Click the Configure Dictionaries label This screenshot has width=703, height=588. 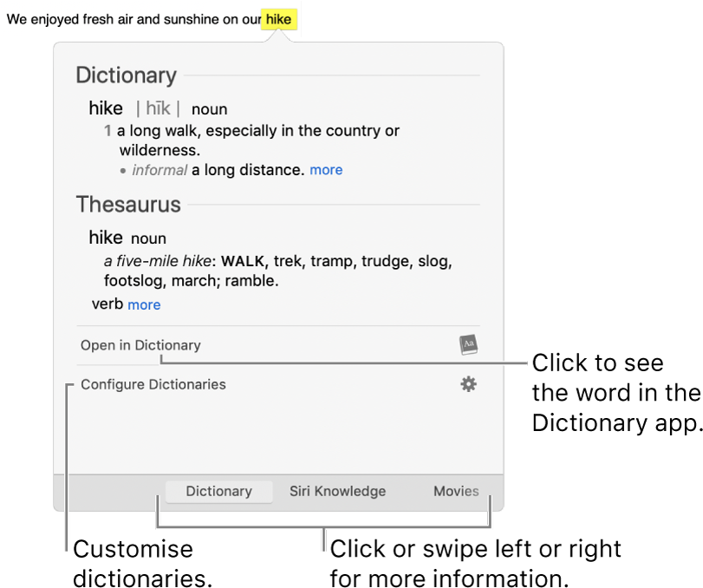[153, 384]
